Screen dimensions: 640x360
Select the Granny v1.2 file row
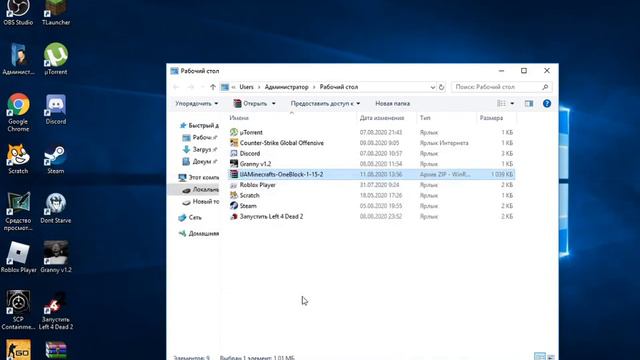coord(371,164)
